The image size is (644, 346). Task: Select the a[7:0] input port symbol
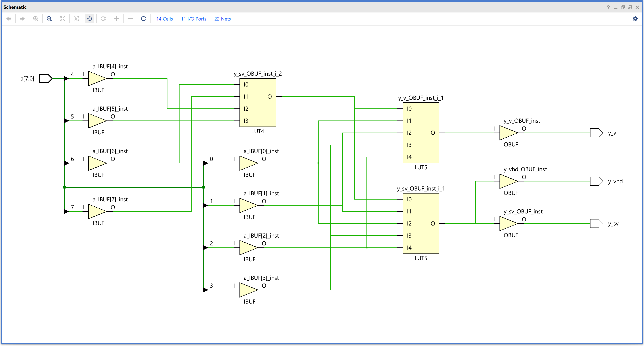(x=46, y=78)
